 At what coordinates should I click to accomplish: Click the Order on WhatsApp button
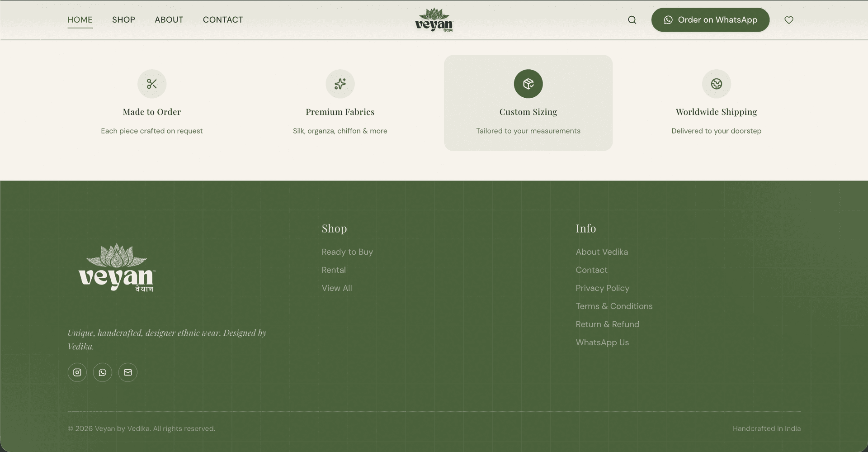pyautogui.click(x=710, y=20)
